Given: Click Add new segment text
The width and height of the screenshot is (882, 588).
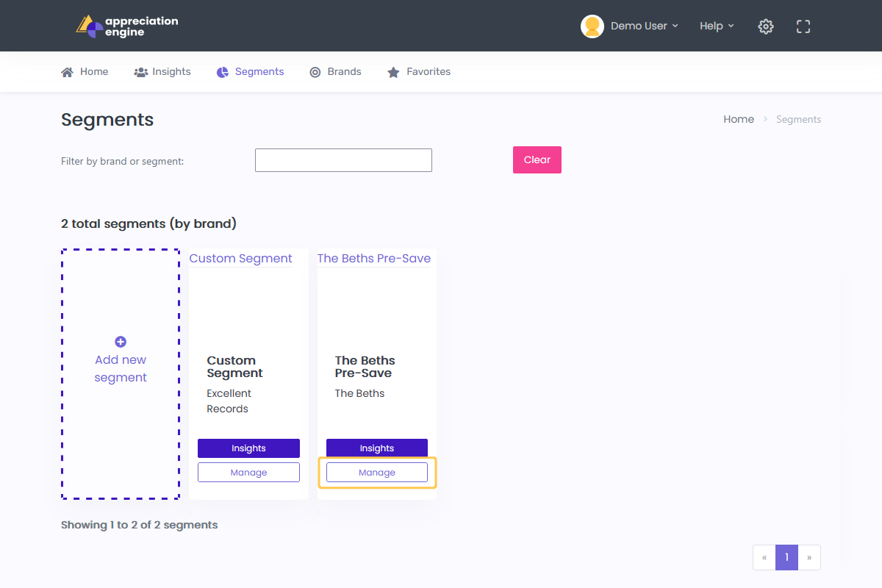Looking at the screenshot, I should coord(121,369).
